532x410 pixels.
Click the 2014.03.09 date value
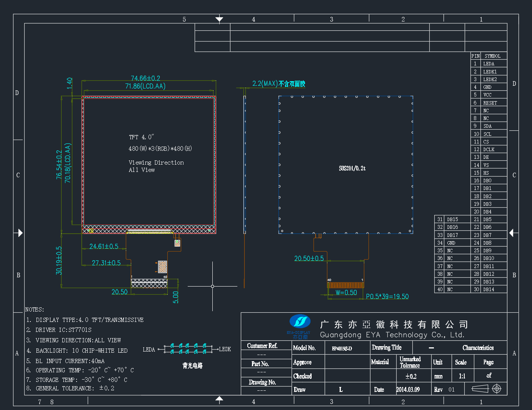[x=408, y=390]
